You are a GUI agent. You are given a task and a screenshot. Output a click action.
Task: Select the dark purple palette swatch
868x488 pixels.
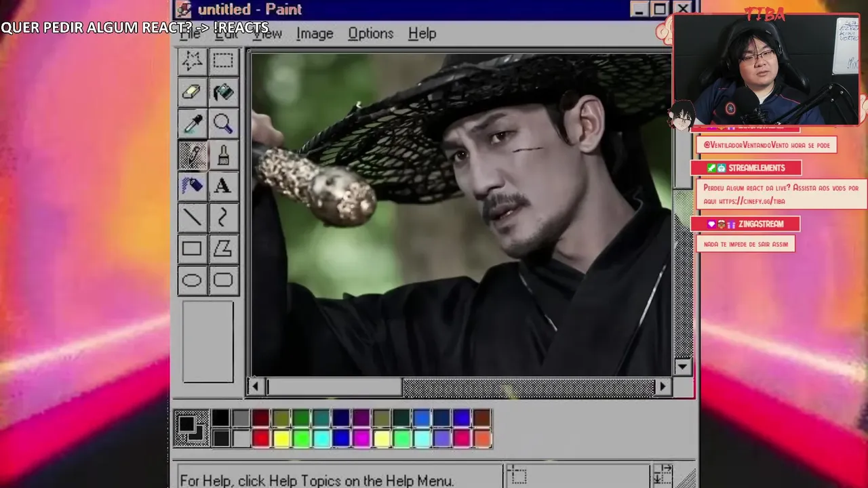(361, 418)
